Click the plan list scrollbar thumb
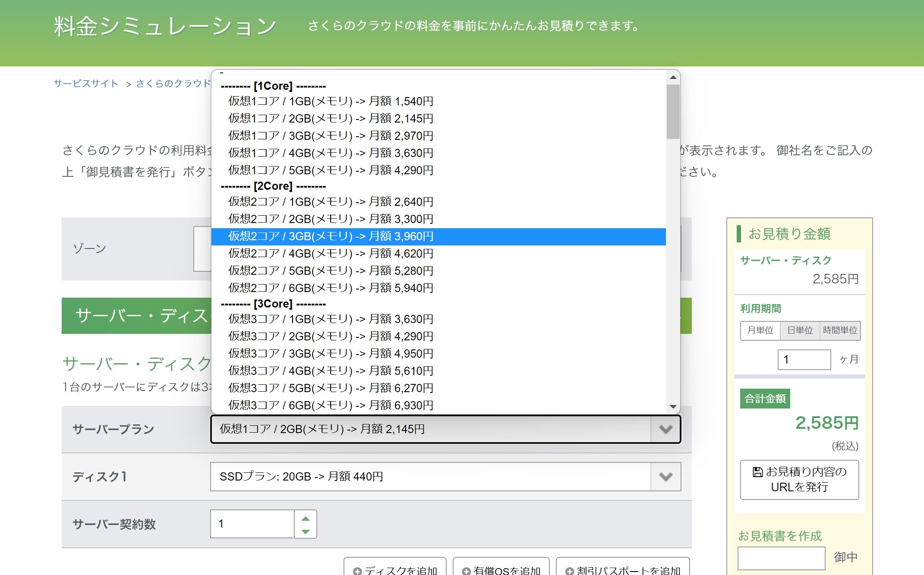924x575 pixels. [x=673, y=112]
